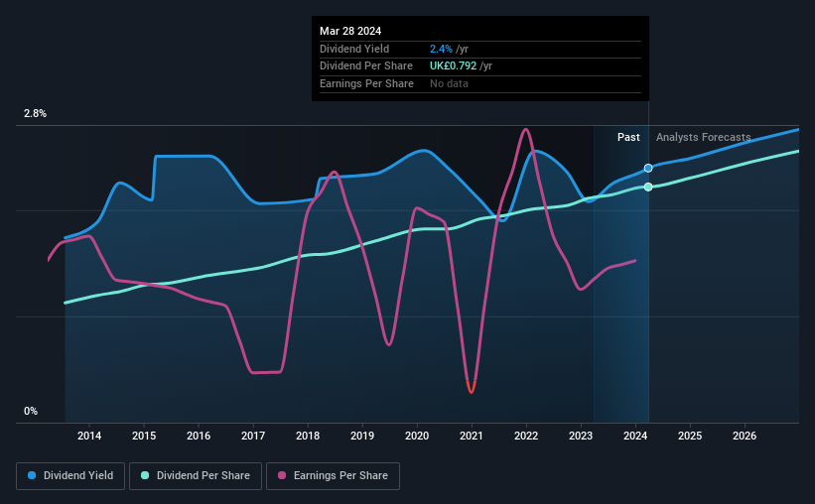Click the blue Dividend Yield data point marker
815x504 pixels.
click(648, 168)
